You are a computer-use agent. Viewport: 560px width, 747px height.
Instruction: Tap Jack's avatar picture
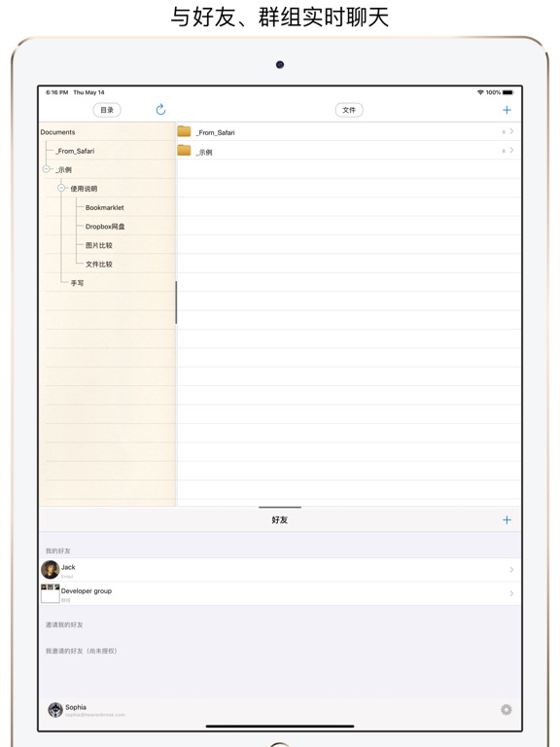click(50, 569)
